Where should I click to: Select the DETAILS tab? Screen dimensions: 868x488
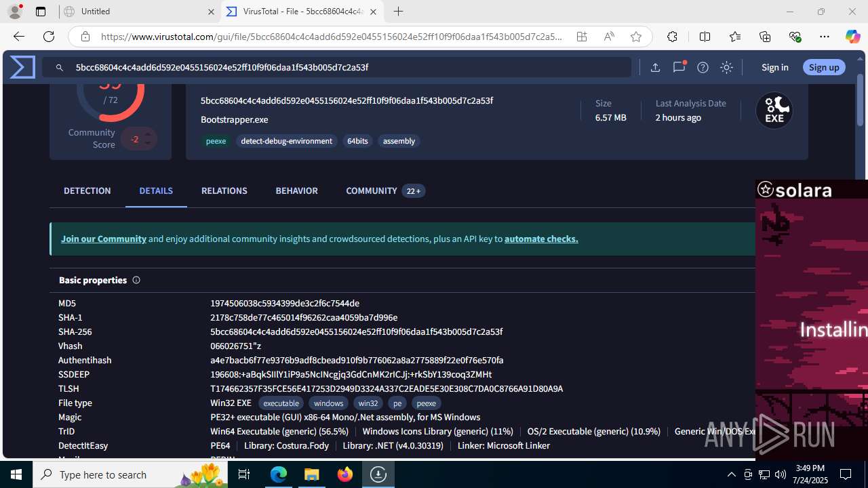coord(156,191)
